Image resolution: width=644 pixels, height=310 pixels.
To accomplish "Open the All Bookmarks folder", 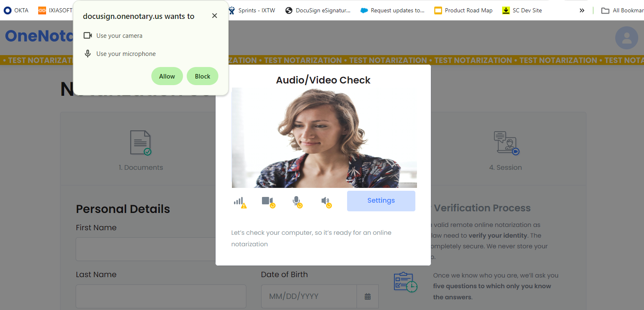I will [x=605, y=10].
